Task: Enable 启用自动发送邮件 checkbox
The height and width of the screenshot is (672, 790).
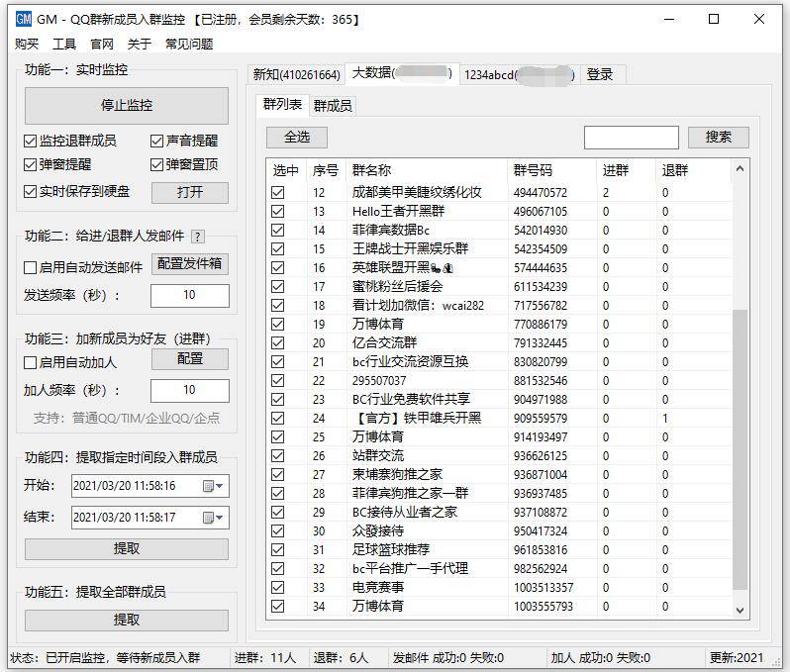Action: click(x=31, y=267)
